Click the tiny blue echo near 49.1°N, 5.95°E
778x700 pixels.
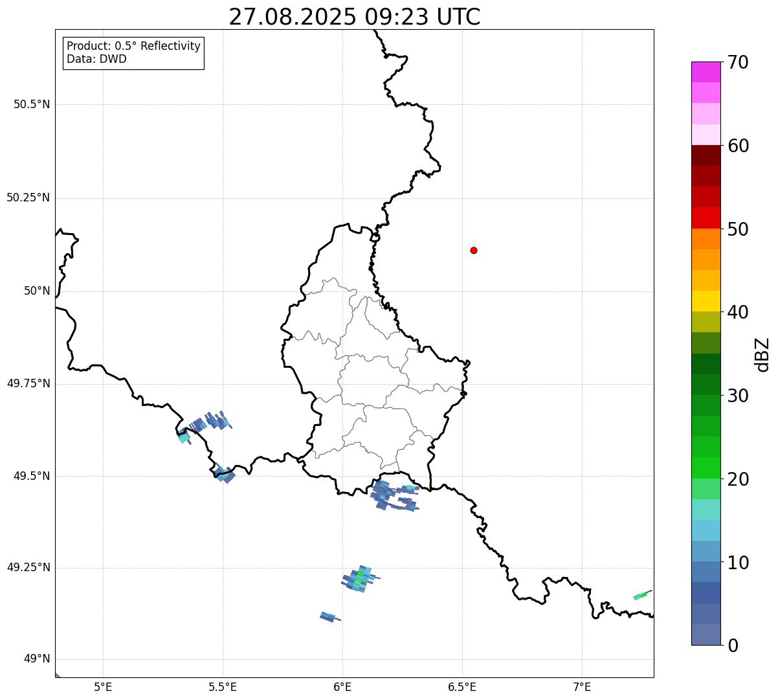click(x=330, y=617)
